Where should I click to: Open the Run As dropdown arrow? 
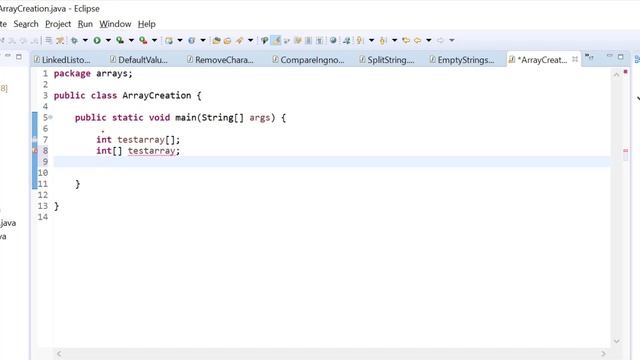tap(108, 40)
